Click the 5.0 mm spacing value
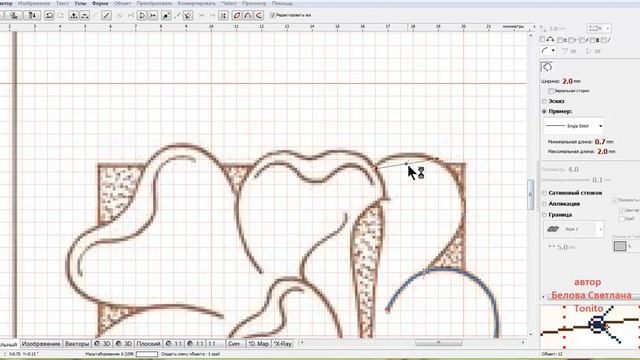 click(562, 247)
